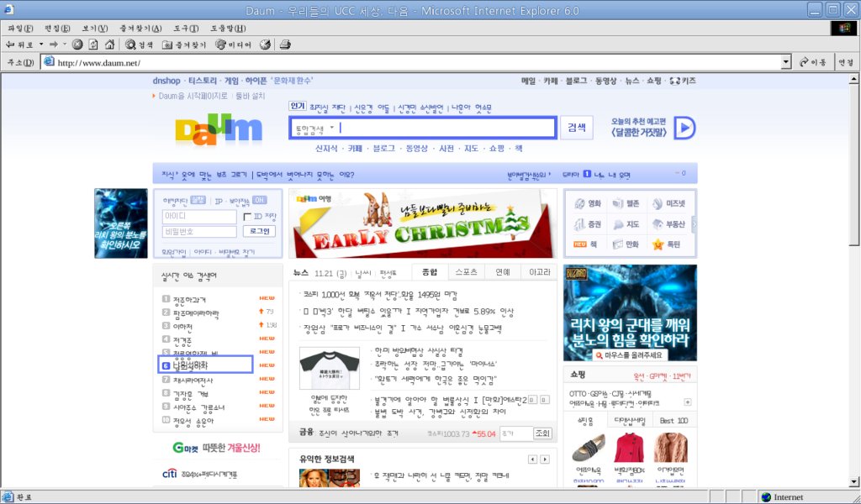Screen dimensions: 861x504
Task: Open the 즐겨찾기(A) menu
Action: coord(140,28)
